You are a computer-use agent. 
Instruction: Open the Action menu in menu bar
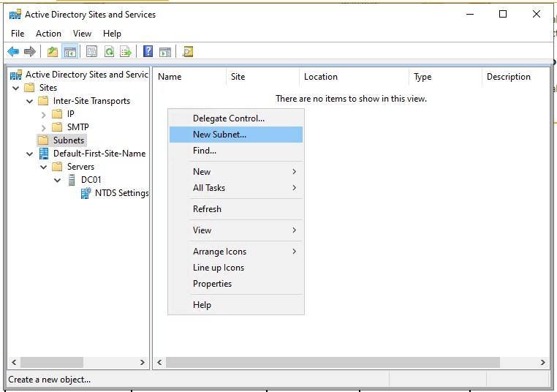coord(48,34)
